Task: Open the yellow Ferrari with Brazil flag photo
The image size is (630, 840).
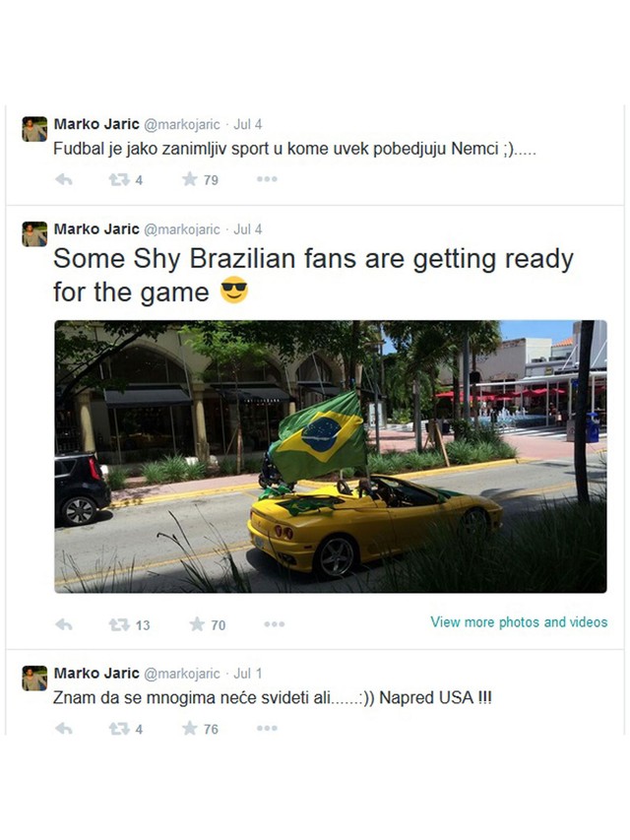Action: coord(331,456)
